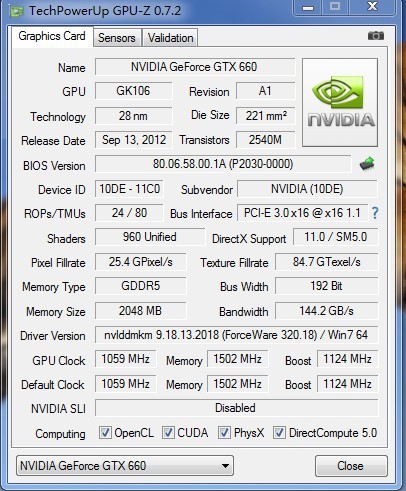Click the Transistors field 2540M
Viewport: 406px width, 491px height.
(x=266, y=140)
